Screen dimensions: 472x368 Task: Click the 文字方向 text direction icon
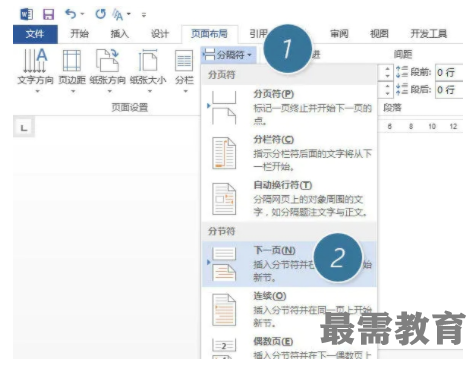(35, 60)
